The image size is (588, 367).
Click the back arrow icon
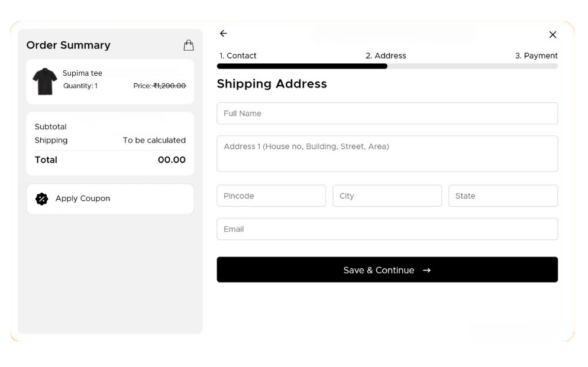click(224, 33)
